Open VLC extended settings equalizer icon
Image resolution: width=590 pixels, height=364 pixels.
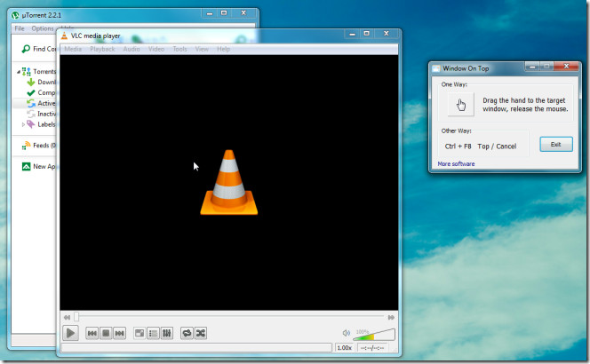[167, 333]
